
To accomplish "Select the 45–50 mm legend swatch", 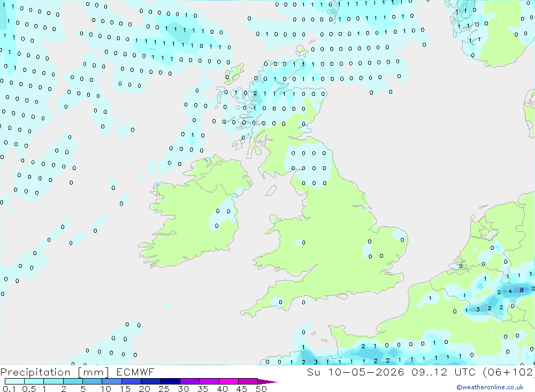I will [248, 381].
